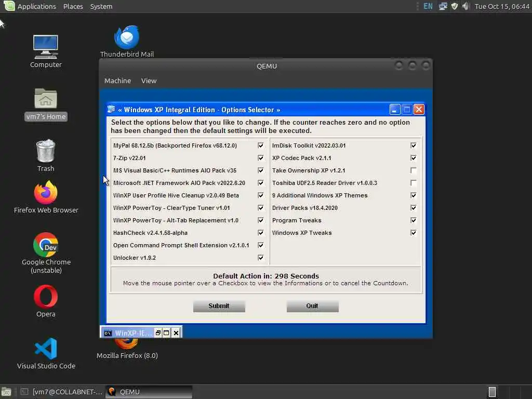Click the 'Driver Packs v18.4.2020' label
This screenshot has height=399, width=532.
pos(304,208)
